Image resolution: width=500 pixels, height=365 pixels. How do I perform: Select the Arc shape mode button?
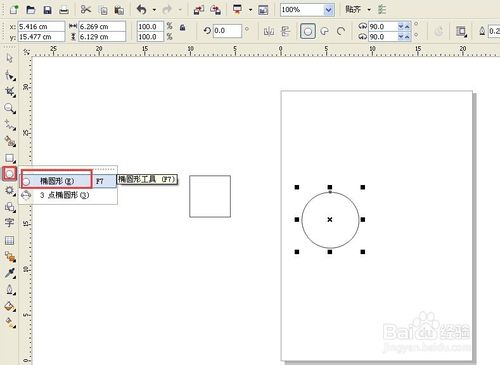click(x=341, y=31)
